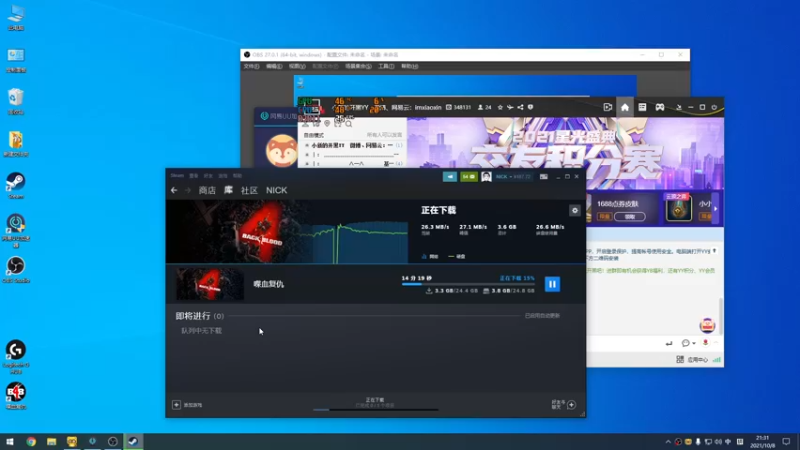The height and width of the screenshot is (450, 800).
Task: Open the Steam downloads settings gear
Action: pos(574,210)
